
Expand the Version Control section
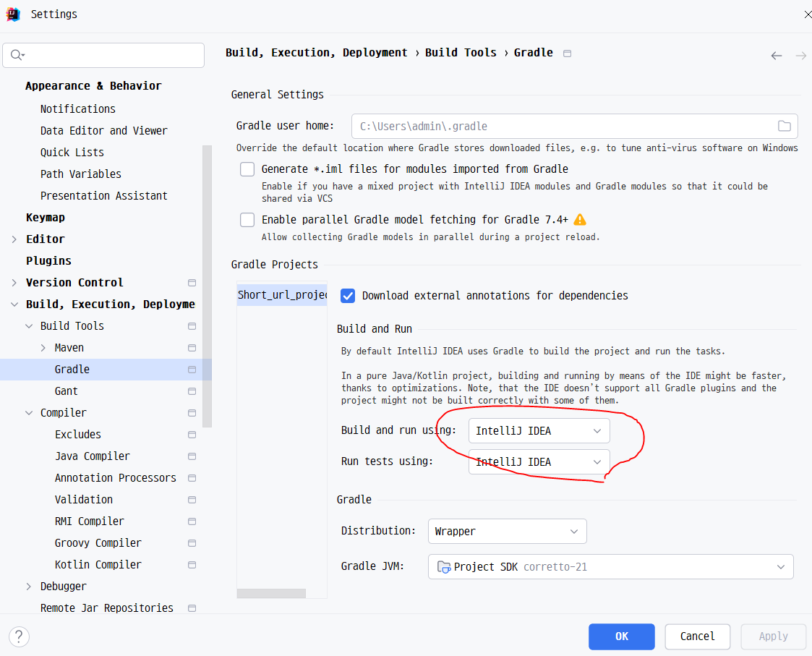coord(14,283)
